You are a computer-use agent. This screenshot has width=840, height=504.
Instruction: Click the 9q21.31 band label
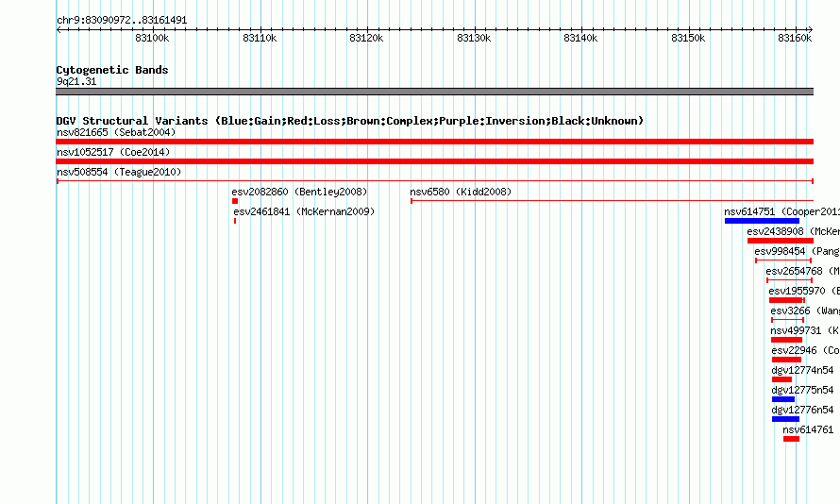pos(76,81)
